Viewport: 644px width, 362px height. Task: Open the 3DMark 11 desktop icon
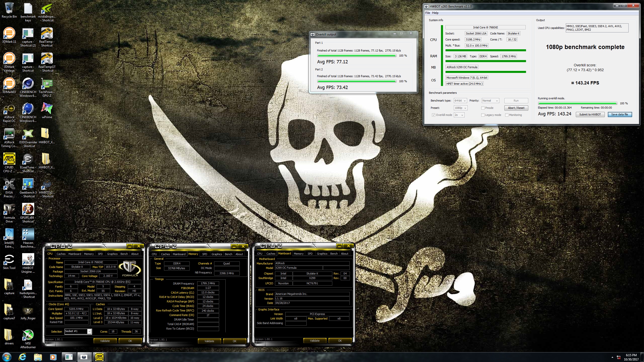coord(9,36)
